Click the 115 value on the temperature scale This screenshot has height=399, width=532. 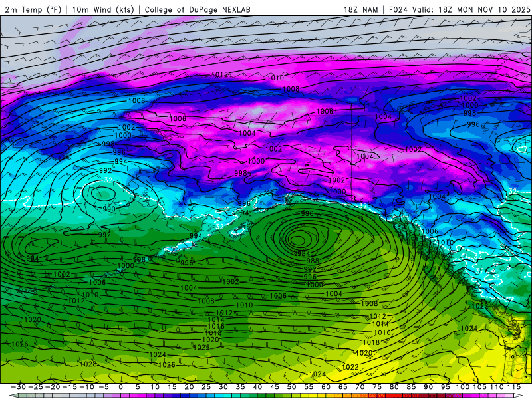[513, 387]
